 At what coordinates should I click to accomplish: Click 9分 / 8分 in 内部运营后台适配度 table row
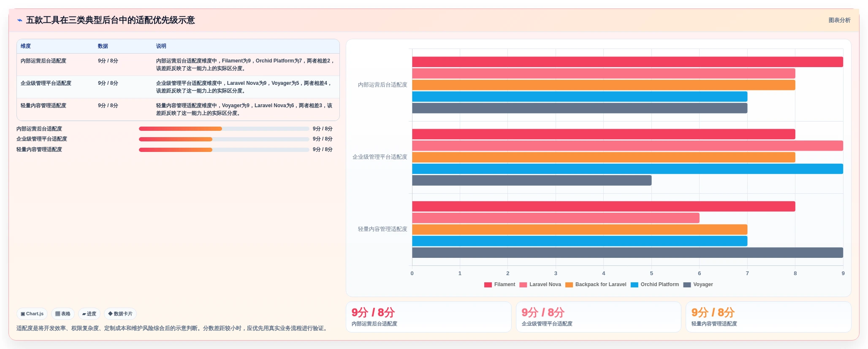point(108,61)
